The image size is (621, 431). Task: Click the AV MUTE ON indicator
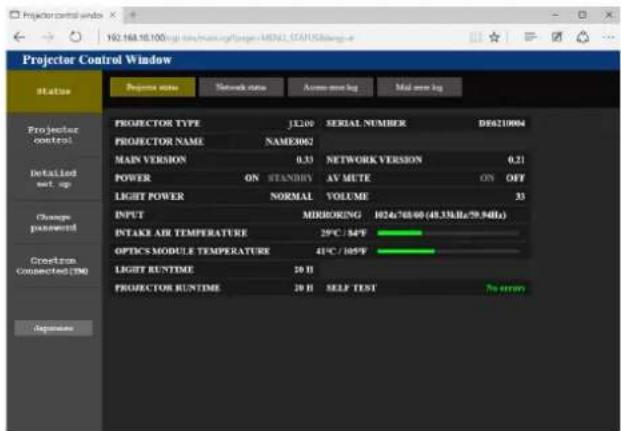(x=487, y=178)
